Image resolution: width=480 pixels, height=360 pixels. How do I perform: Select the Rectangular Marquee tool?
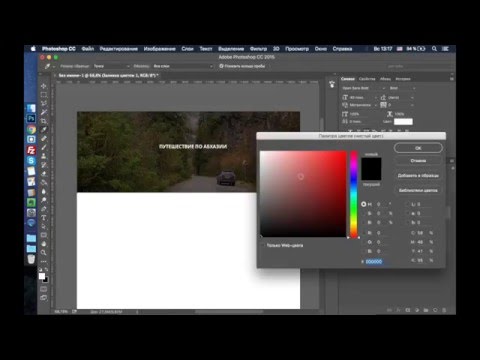[x=44, y=95]
